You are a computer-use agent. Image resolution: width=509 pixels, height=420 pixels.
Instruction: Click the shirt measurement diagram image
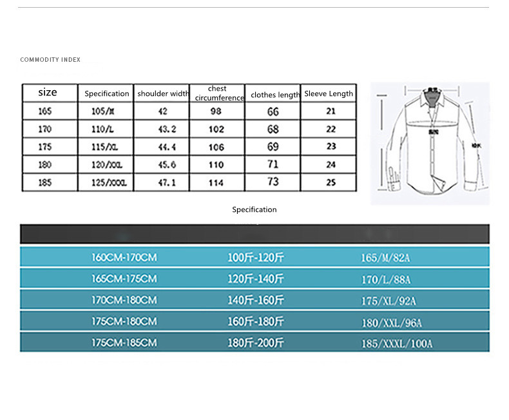[x=429, y=143]
